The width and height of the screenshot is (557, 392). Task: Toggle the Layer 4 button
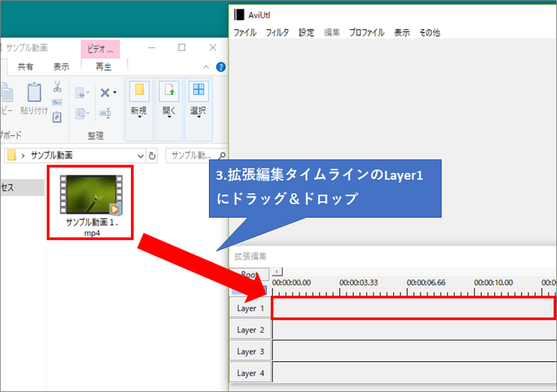coord(251,373)
